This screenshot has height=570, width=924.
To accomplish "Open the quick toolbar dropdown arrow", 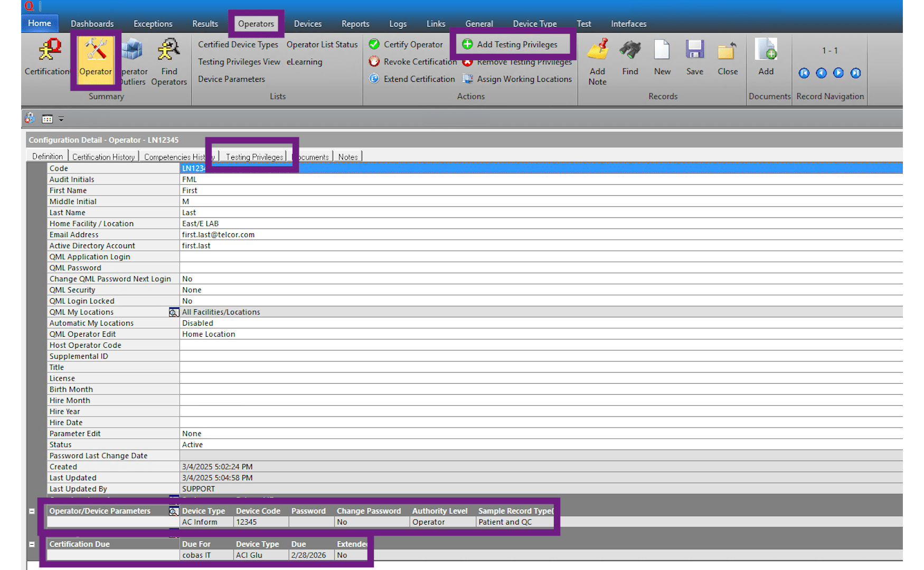I will (61, 119).
